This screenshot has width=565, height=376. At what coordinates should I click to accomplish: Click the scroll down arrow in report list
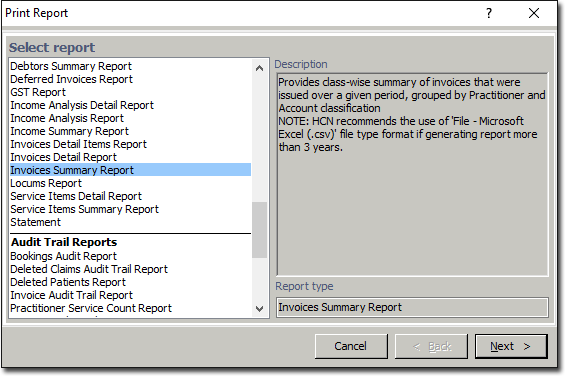[x=259, y=309]
